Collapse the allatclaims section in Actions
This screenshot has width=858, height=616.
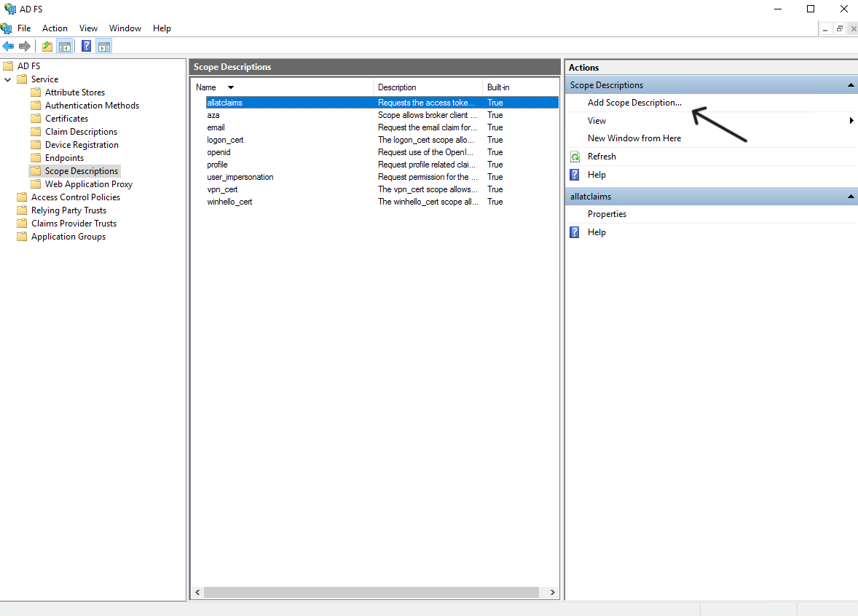point(850,197)
